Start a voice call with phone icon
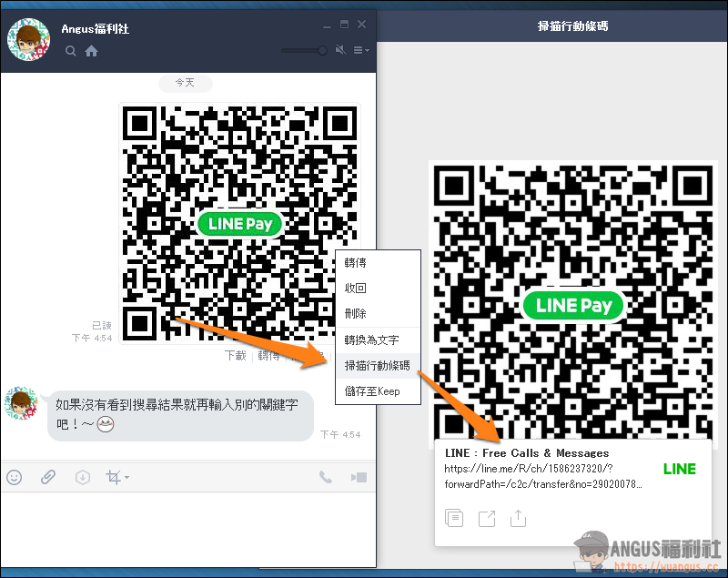Image resolution: width=728 pixels, height=578 pixels. [x=325, y=477]
